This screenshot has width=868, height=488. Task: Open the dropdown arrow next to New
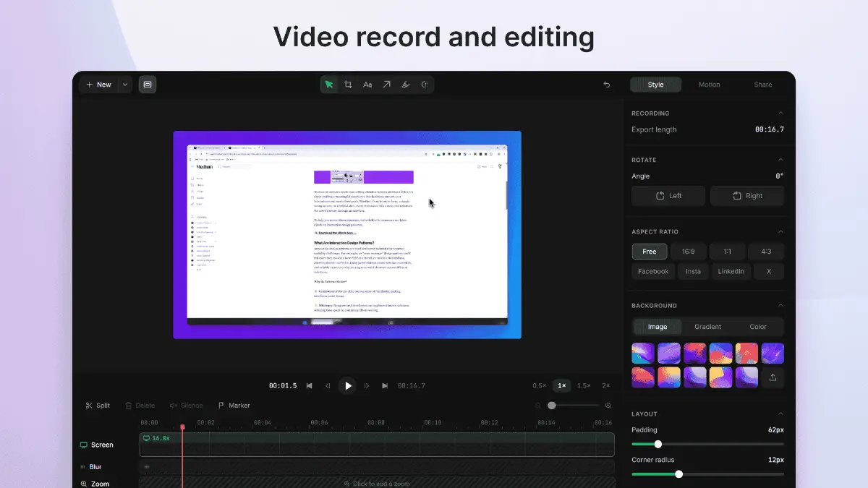click(x=125, y=85)
